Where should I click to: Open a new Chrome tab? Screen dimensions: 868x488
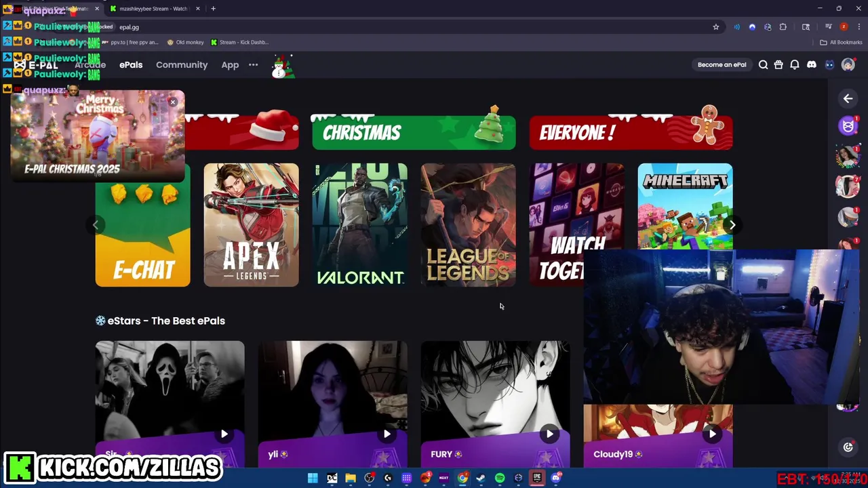coord(213,9)
